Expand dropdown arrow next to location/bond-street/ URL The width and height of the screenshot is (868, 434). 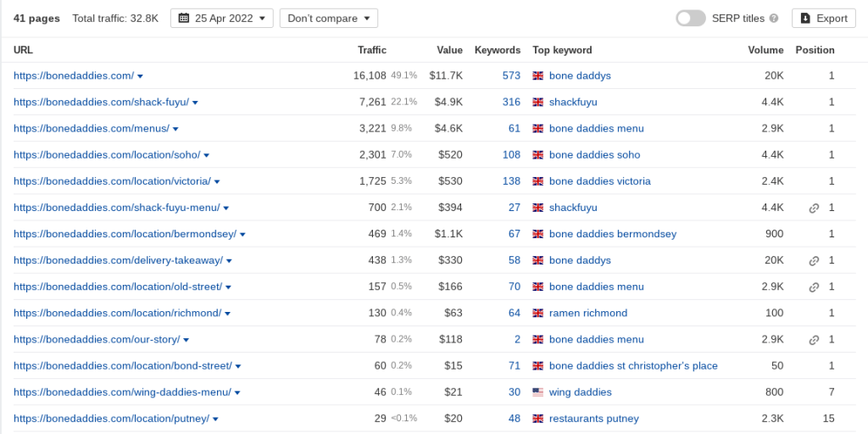point(238,366)
